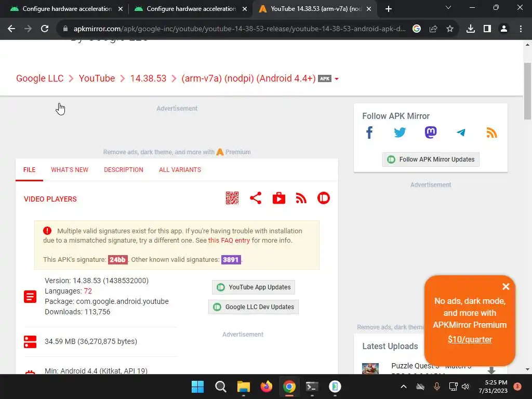Click the address bar URL
Image resolution: width=532 pixels, height=399 pixels.
pyautogui.click(x=240, y=29)
